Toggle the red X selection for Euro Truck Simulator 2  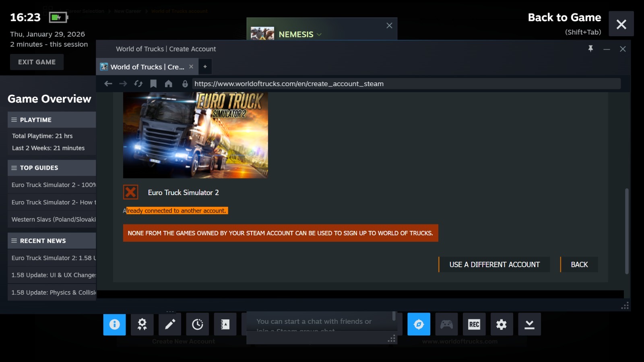click(x=130, y=192)
